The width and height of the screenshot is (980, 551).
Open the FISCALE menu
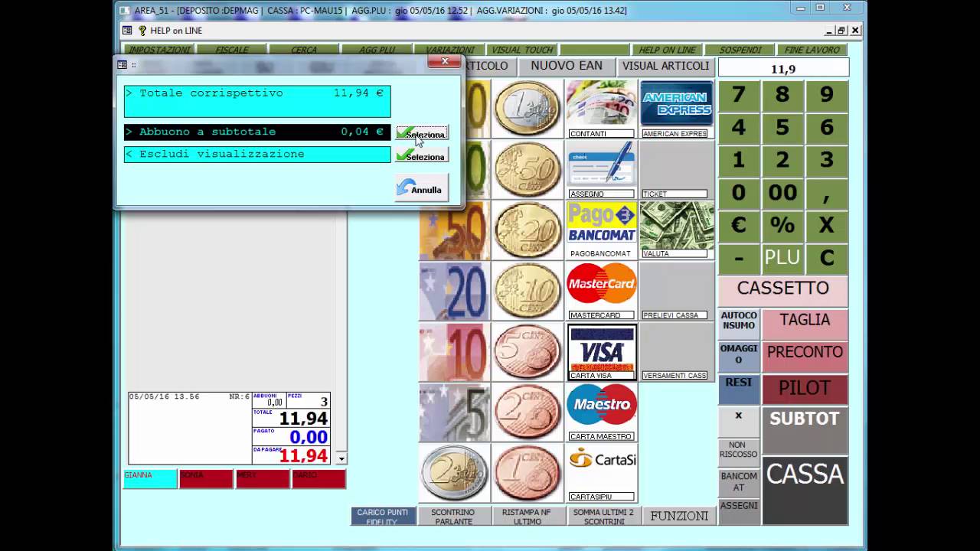(x=232, y=50)
